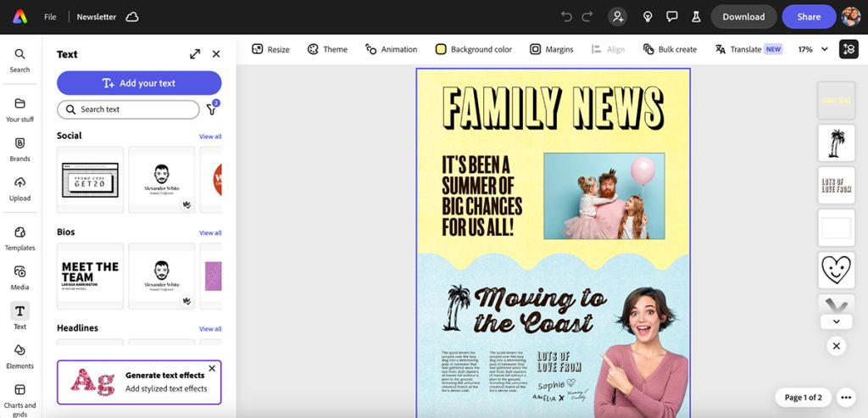Select the FAMILY NEWS headline on canvas
This screenshot has height=418, width=868.
pos(553,108)
